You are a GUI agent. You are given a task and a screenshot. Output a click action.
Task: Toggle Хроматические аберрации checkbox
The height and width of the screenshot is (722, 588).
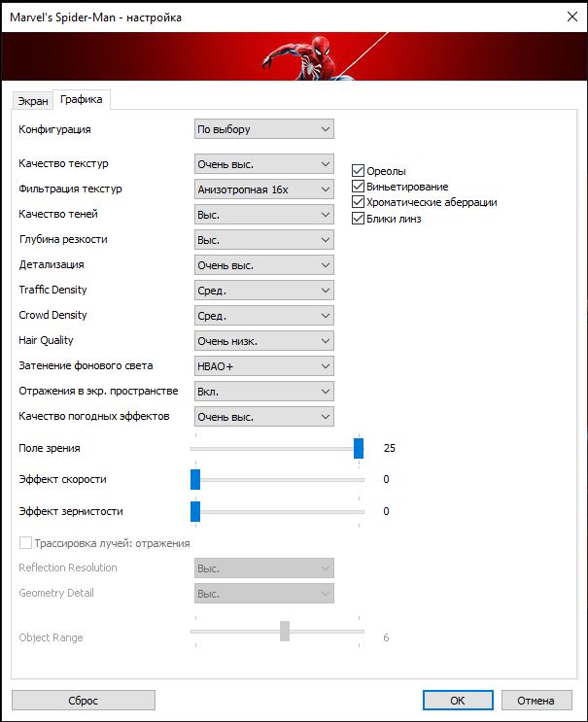358,202
